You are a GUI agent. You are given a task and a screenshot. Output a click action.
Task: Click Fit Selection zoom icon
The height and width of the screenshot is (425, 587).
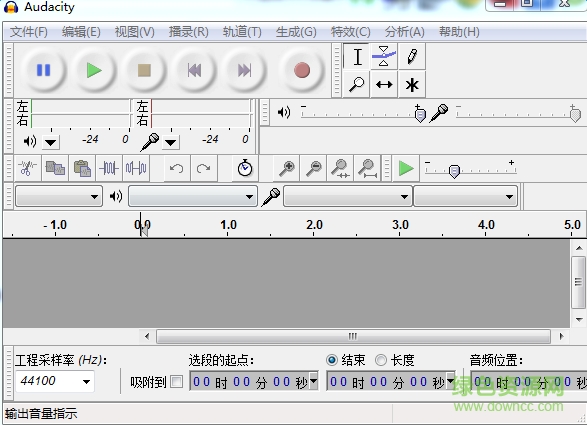pyautogui.click(x=340, y=169)
